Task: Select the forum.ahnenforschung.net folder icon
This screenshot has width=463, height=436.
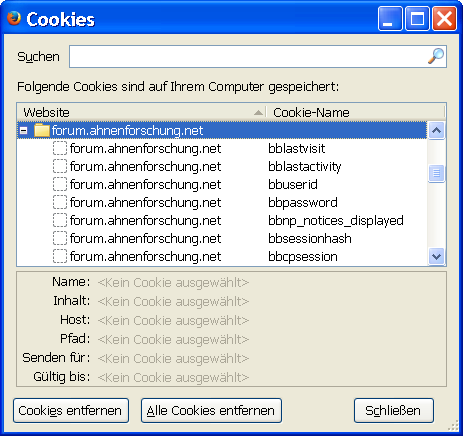Action: tap(42, 130)
